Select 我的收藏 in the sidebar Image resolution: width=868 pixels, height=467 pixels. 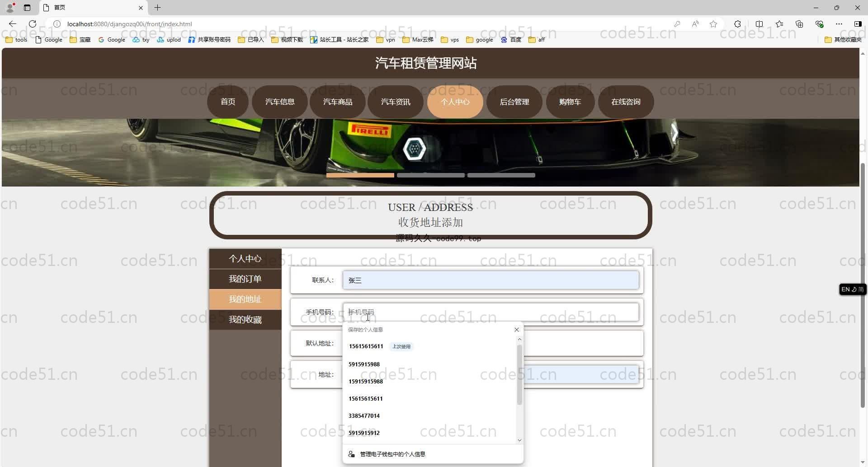[x=245, y=319]
